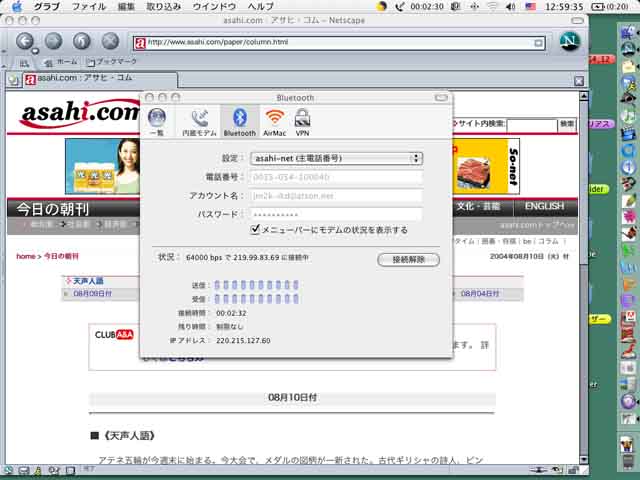Open the 08月09日付 column link

[92, 294]
